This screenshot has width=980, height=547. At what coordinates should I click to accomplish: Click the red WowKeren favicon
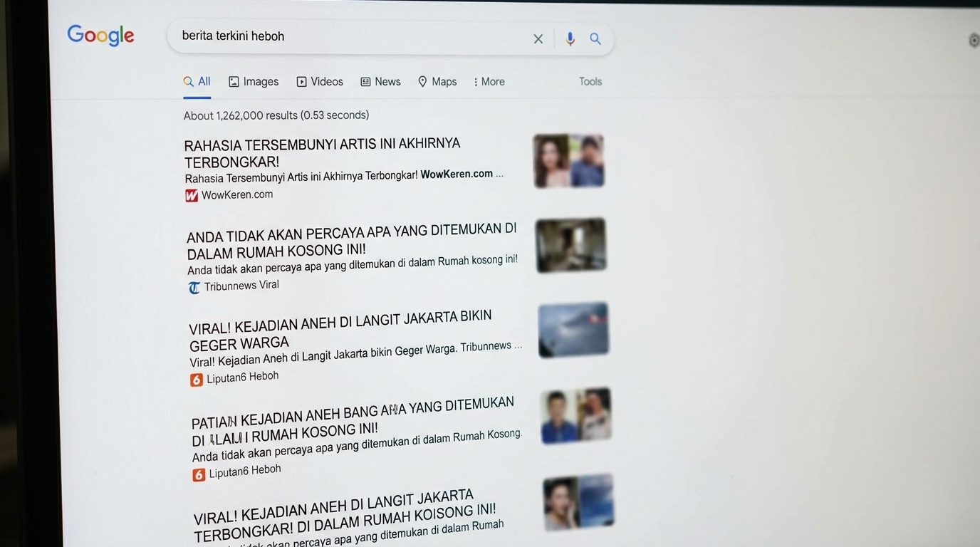192,196
